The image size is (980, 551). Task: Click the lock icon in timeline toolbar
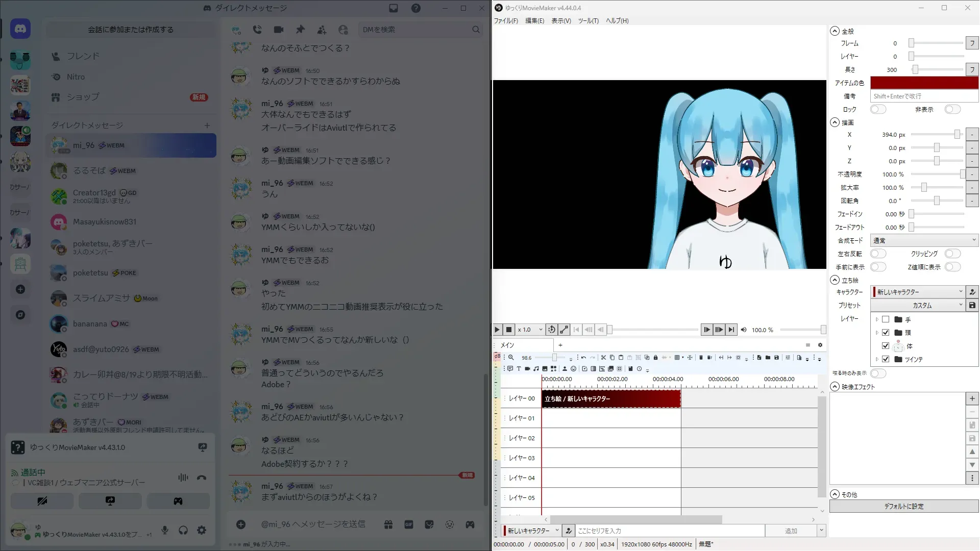[x=655, y=358]
